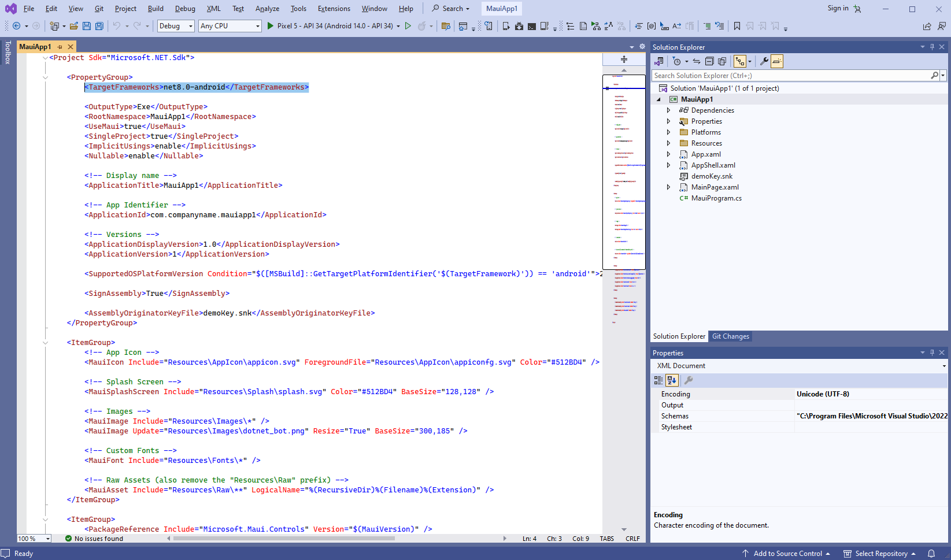Expand the Resources folder
The height and width of the screenshot is (560, 951).
point(669,143)
